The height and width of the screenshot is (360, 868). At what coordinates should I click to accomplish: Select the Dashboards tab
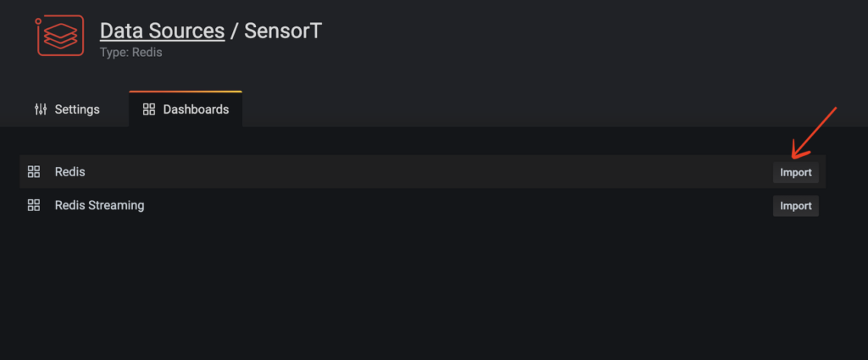coord(186,109)
